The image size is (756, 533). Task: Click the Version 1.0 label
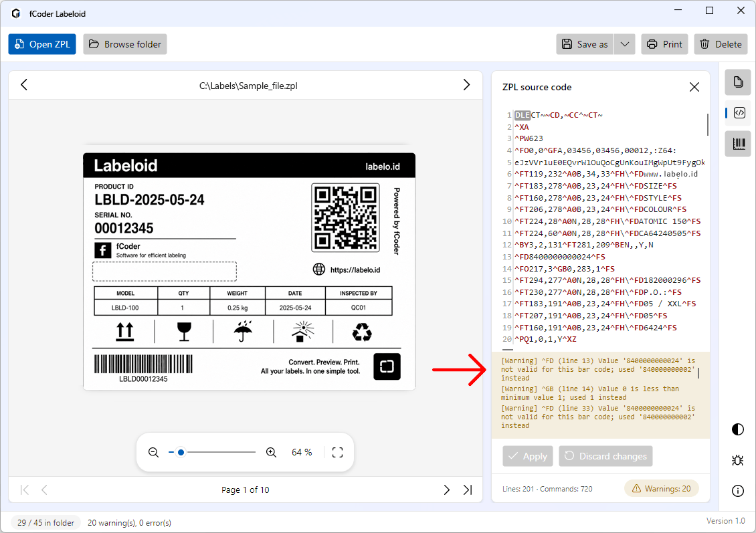click(726, 521)
